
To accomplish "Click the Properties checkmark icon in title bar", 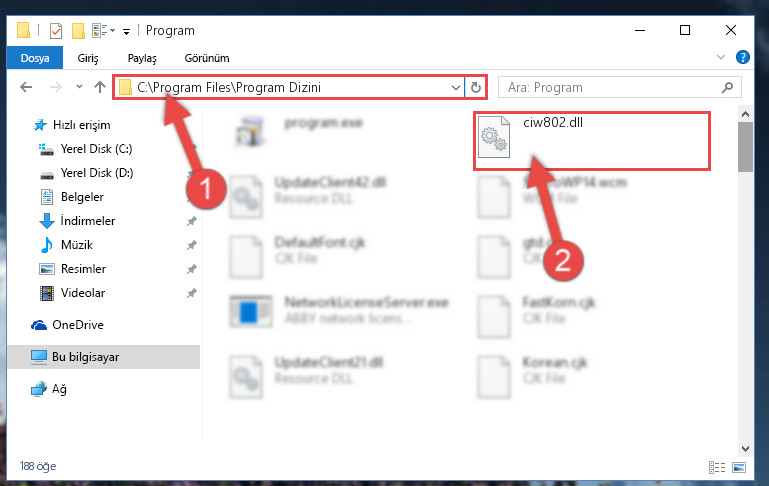I will pos(56,31).
